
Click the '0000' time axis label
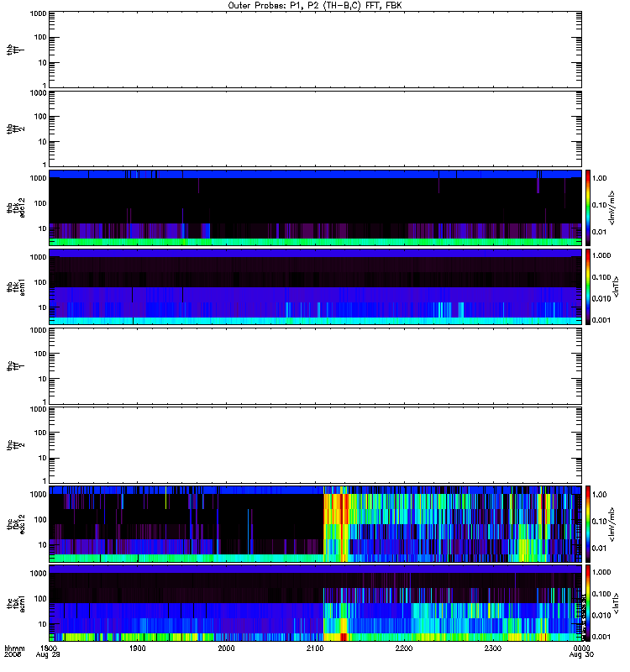[581, 648]
